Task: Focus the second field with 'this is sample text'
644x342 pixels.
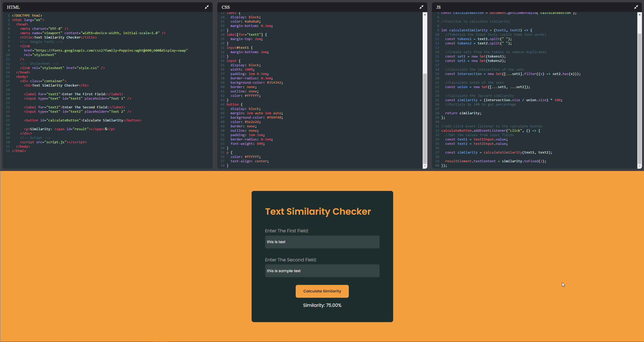Action: pos(322,271)
